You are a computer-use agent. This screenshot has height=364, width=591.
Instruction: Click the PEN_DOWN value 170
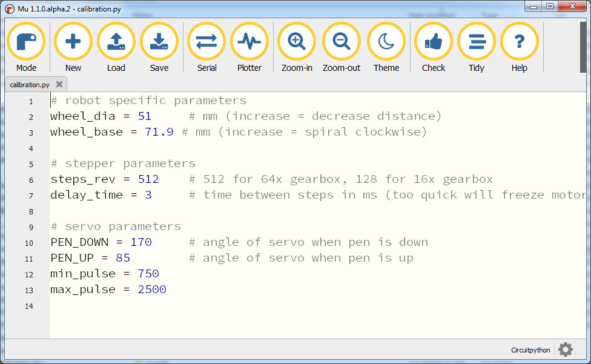(141, 242)
